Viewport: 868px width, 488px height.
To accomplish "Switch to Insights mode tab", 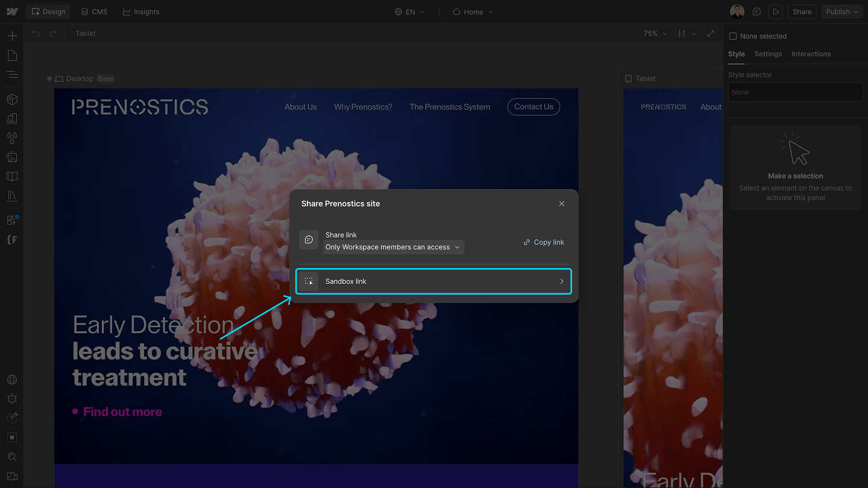I will tap(141, 11).
